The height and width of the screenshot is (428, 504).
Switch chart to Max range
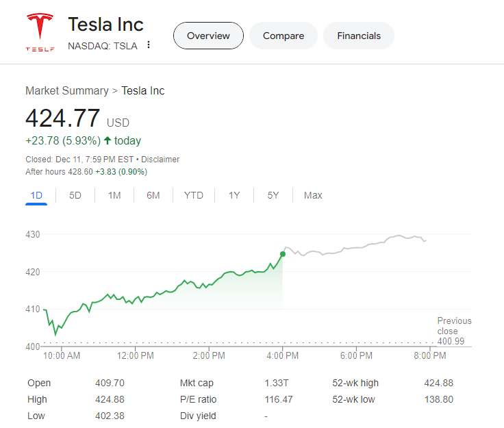point(313,195)
